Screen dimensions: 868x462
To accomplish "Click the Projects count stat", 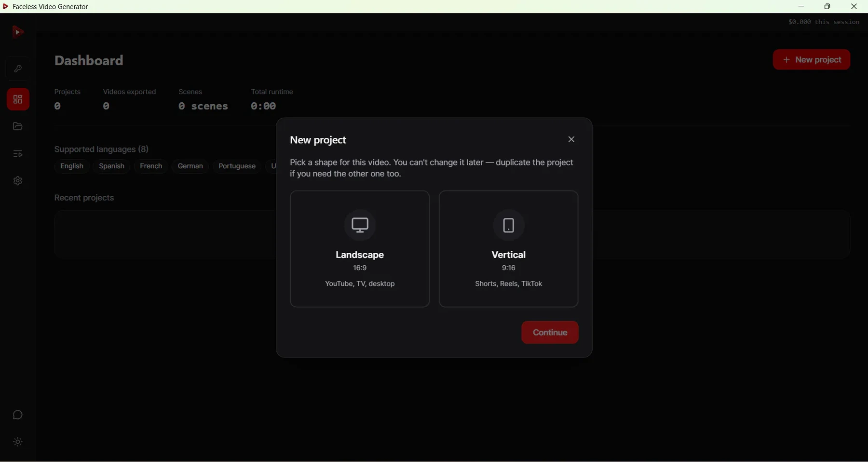I will coord(67,99).
